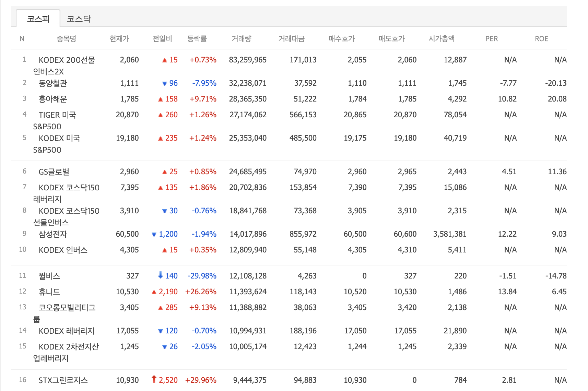
Task: Click the blue down arrow beside 1,200
Action: coord(154,234)
